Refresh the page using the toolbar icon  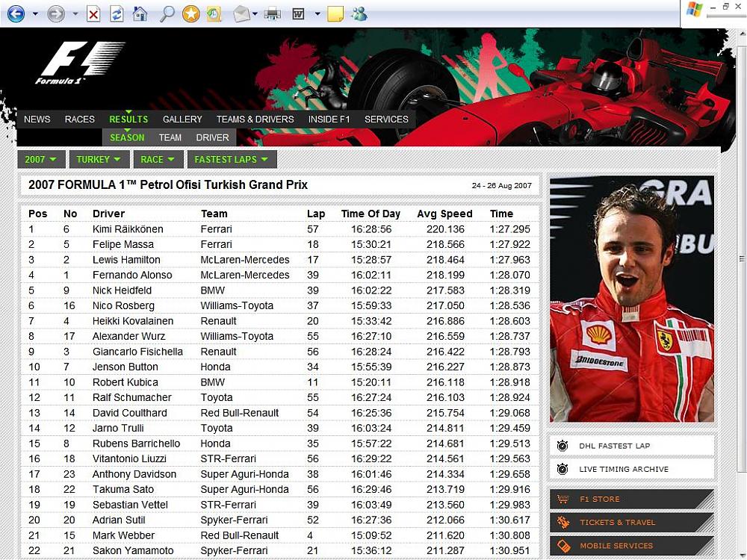[x=117, y=13]
